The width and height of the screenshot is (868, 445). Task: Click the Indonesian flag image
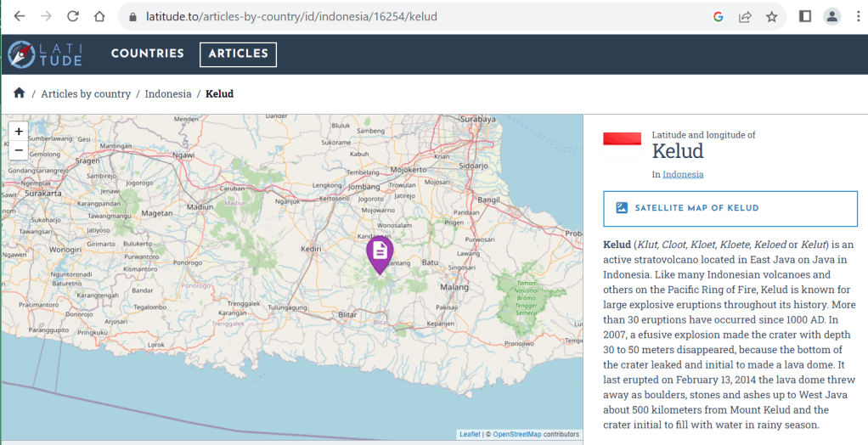622,139
